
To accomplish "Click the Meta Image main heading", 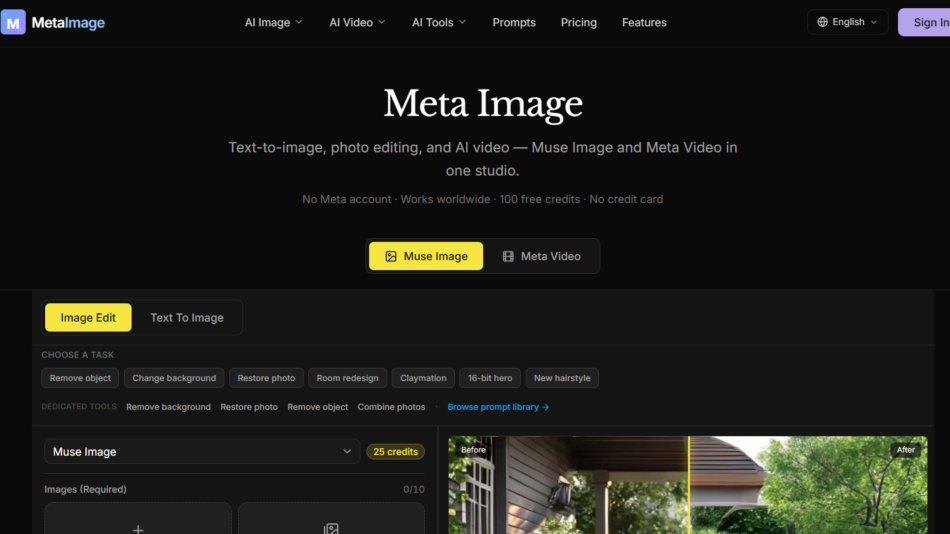I will click(483, 104).
